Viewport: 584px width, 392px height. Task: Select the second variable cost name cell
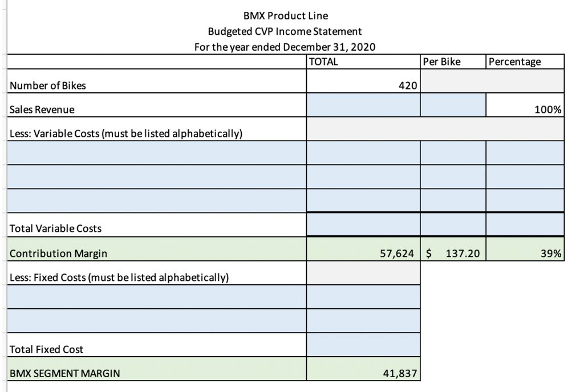pos(157,177)
